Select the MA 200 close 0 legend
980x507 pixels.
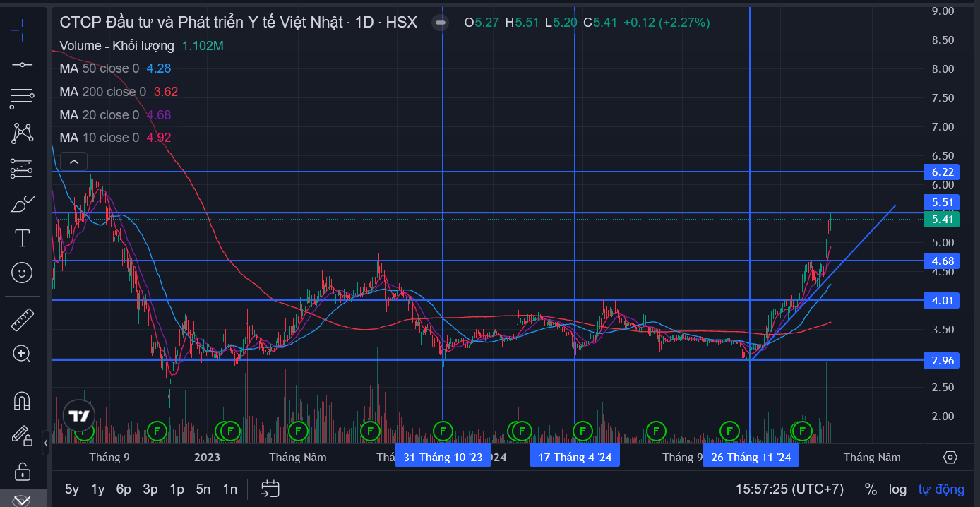(103, 92)
